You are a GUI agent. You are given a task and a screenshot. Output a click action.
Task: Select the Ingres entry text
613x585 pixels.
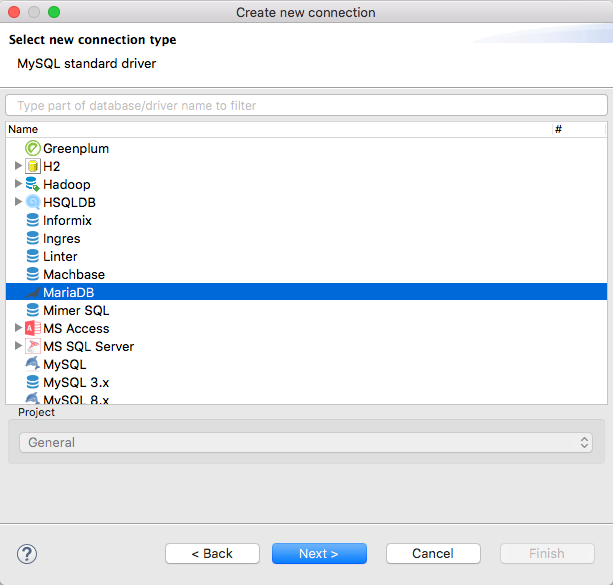click(x=62, y=239)
